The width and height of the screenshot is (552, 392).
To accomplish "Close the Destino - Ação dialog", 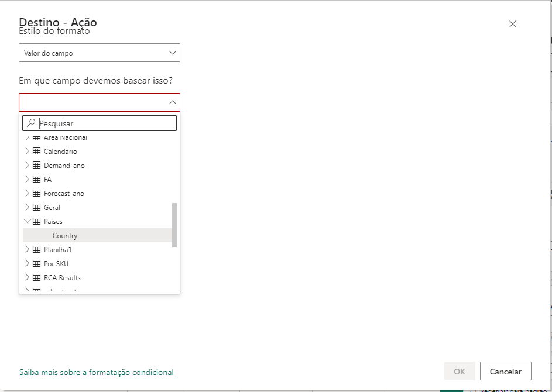I will (x=513, y=24).
